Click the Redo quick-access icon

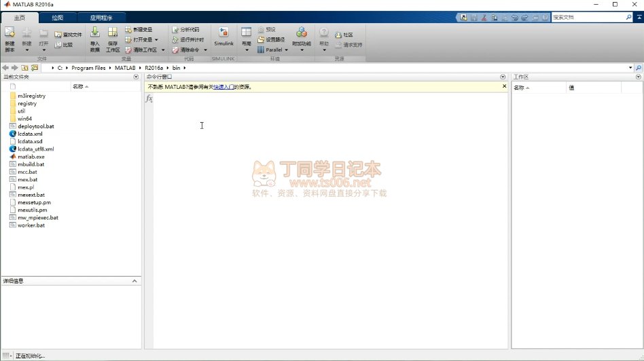pos(524,18)
